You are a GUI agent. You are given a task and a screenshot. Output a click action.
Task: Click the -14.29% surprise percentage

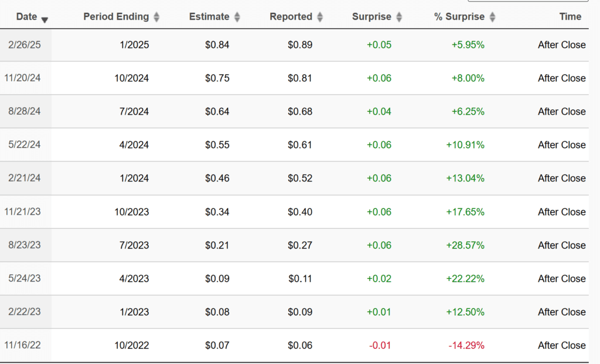click(x=466, y=345)
